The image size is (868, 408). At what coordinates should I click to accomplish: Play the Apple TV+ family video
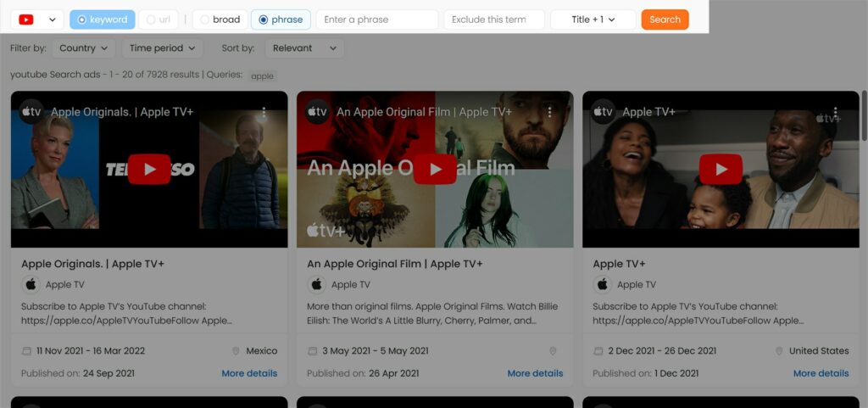coord(721,169)
